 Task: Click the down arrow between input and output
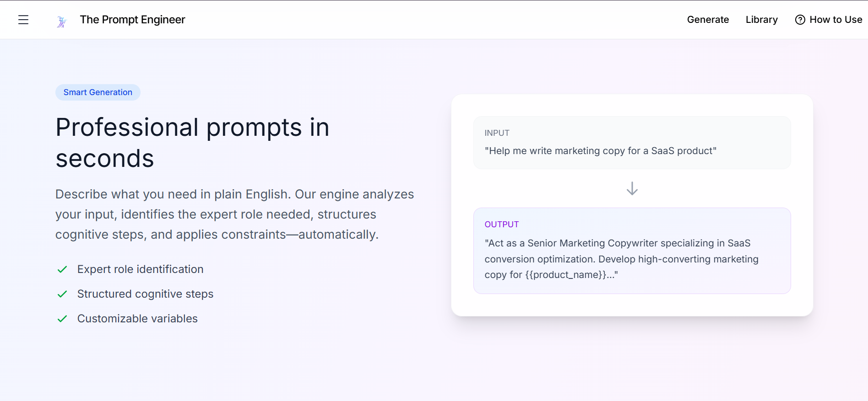[x=632, y=188]
